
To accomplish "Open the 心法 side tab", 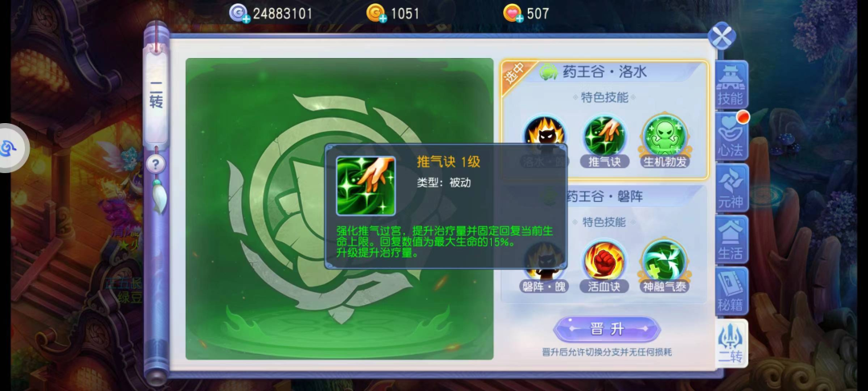I will coord(731,136).
